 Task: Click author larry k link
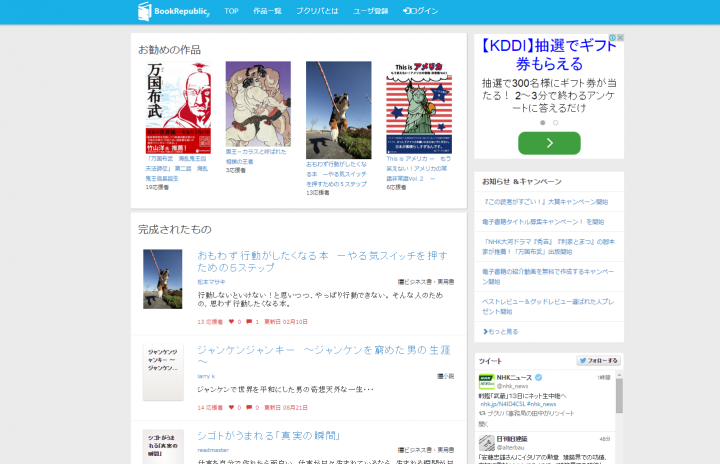pyautogui.click(x=206, y=376)
